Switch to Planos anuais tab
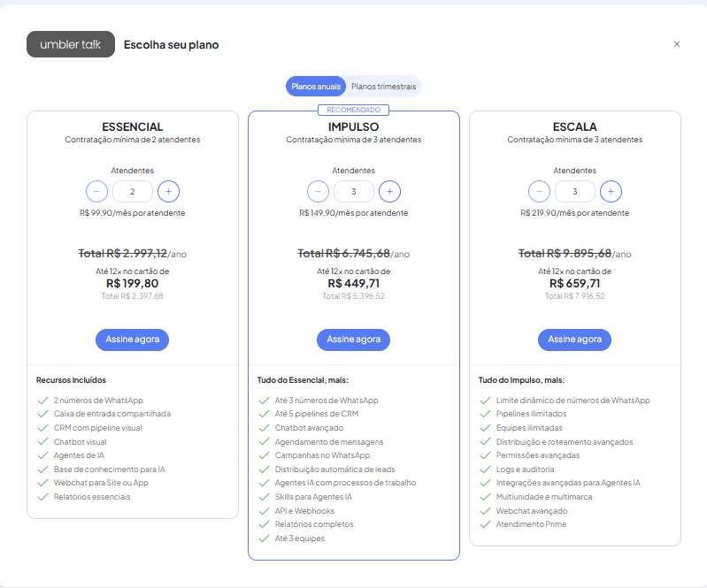 [316, 86]
